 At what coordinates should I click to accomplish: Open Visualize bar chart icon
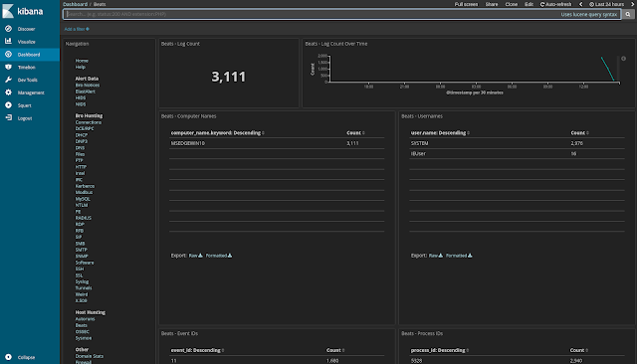click(8, 42)
